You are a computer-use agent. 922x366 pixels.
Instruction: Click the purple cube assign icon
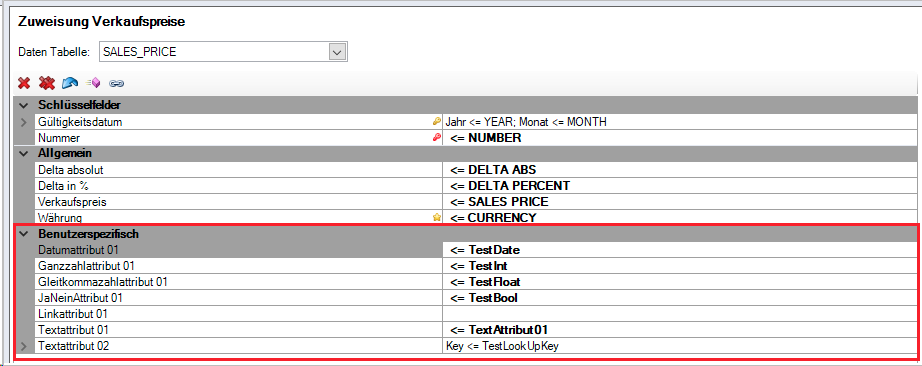(93, 83)
